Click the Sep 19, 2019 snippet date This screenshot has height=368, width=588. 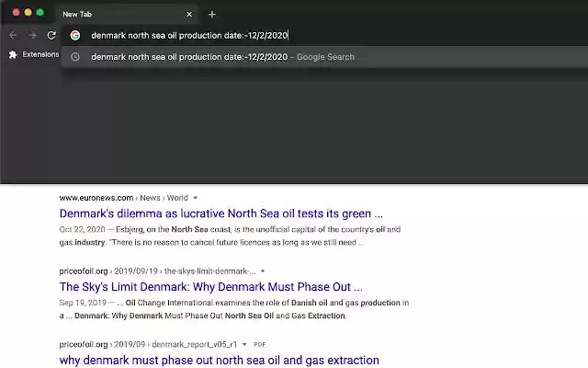tap(83, 303)
